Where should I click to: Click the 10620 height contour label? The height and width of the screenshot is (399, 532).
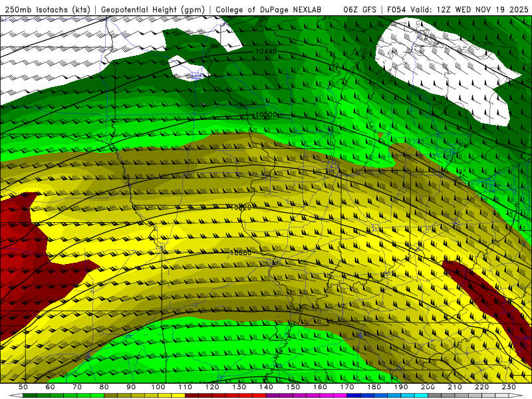click(x=241, y=207)
